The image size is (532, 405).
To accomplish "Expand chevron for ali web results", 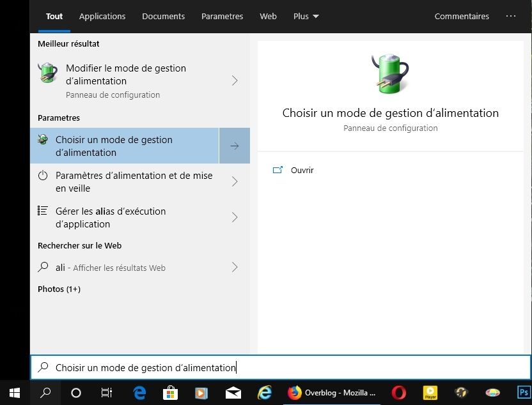I will (x=235, y=267).
